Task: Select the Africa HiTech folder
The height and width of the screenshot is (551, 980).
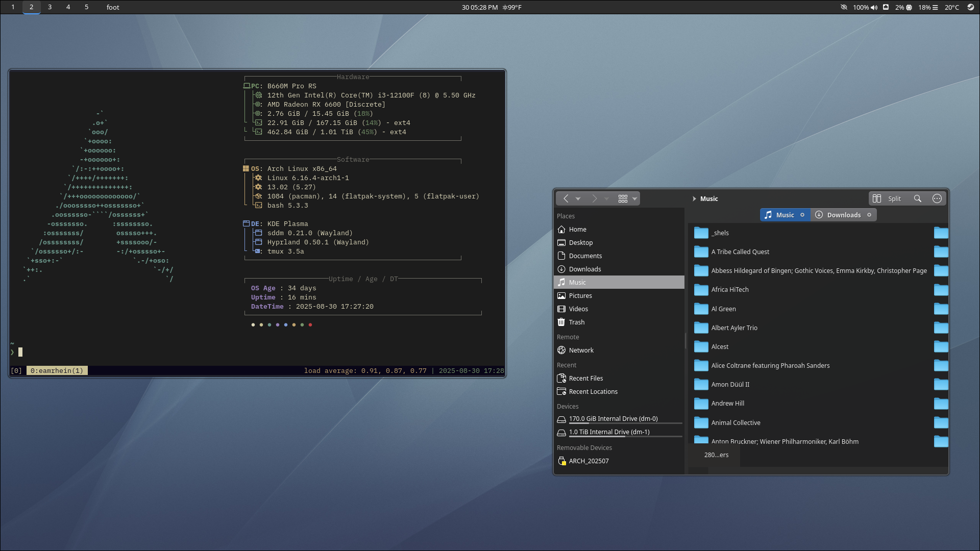Action: coord(721,290)
